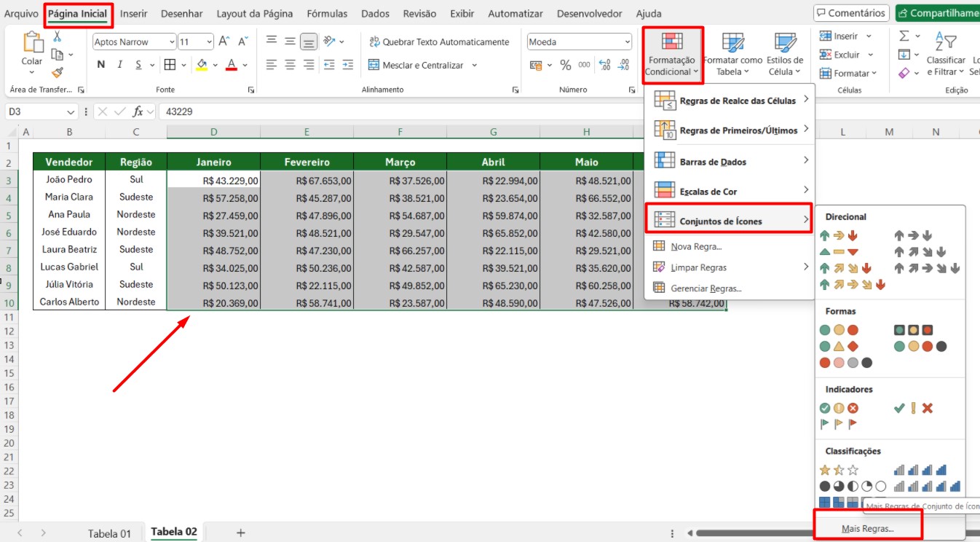Apply italic with the I button
980x542 pixels.
pos(119,65)
